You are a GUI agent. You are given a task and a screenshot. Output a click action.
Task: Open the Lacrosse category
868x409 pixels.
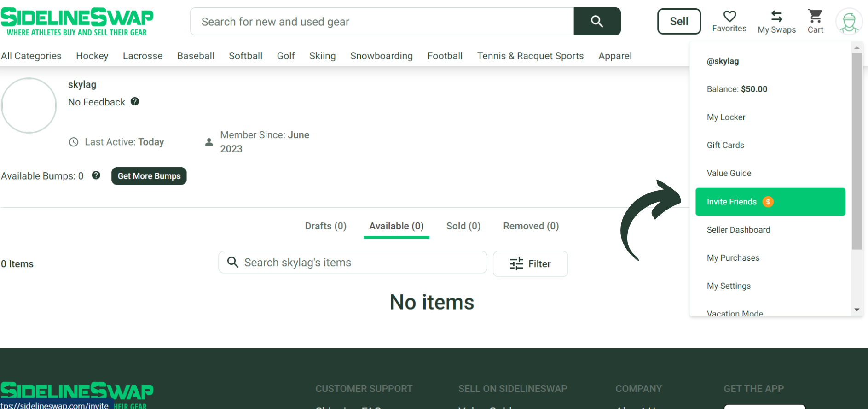143,56
